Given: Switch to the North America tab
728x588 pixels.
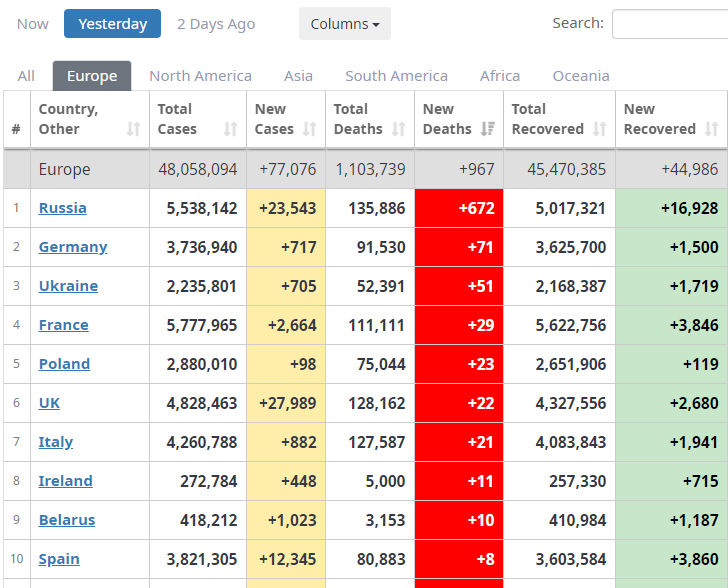Looking at the screenshot, I should (200, 76).
